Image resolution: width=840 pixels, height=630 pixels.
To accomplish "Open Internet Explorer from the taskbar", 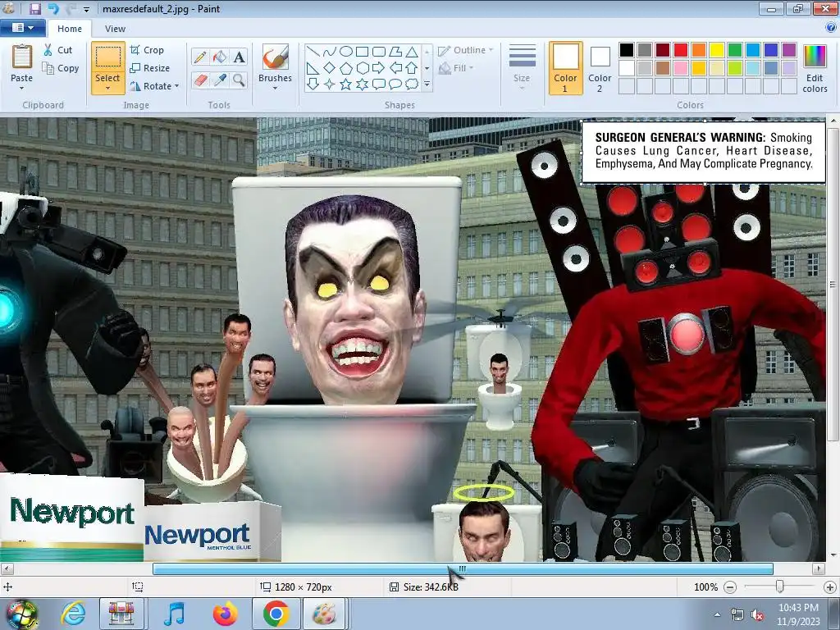I will coord(73,614).
